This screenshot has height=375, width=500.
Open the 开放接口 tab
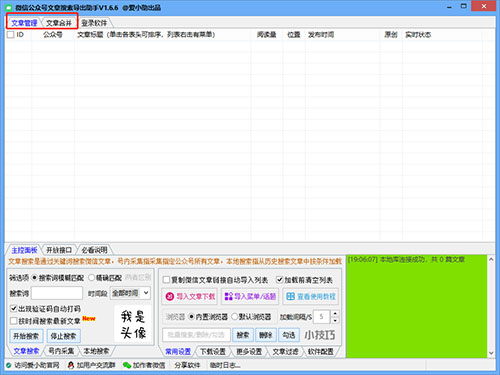[x=59, y=250]
